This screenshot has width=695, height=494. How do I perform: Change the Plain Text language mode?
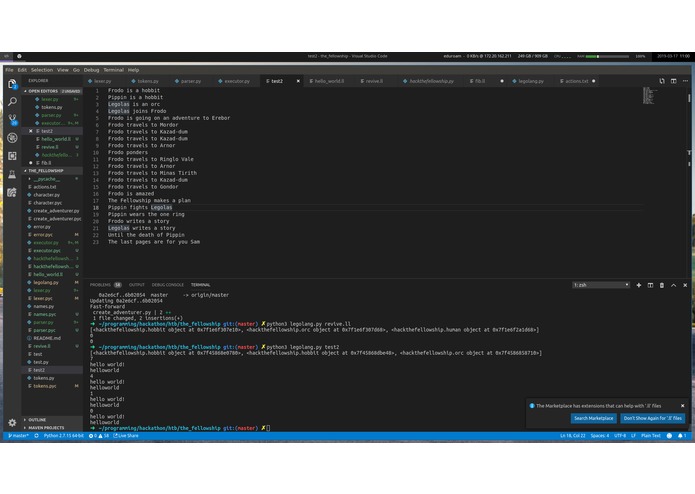point(651,436)
